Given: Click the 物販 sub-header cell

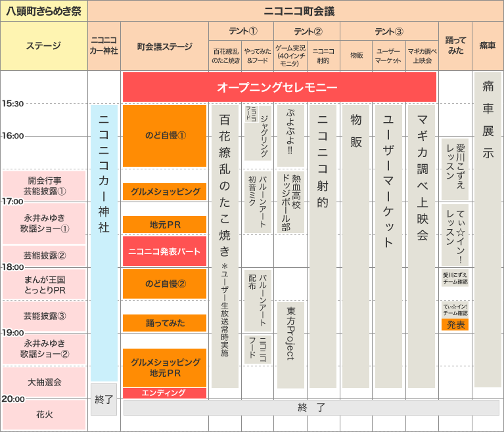Looking at the screenshot, I should tap(356, 56).
